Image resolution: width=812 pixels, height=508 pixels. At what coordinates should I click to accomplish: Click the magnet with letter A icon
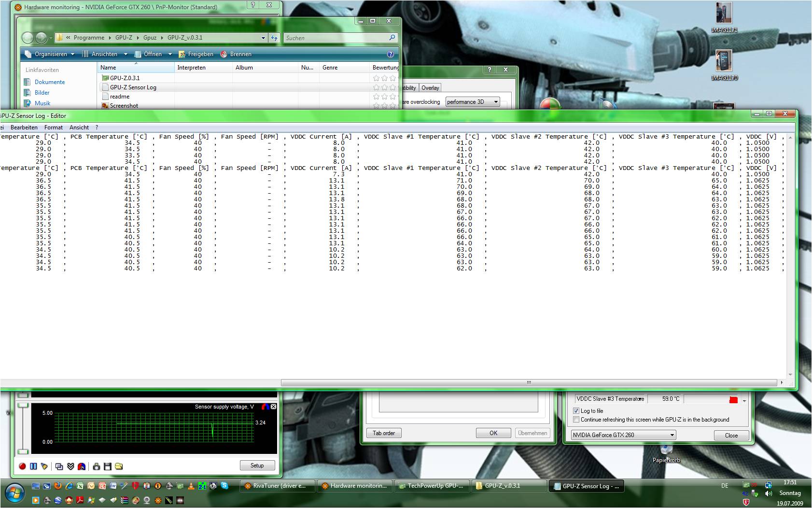82,466
